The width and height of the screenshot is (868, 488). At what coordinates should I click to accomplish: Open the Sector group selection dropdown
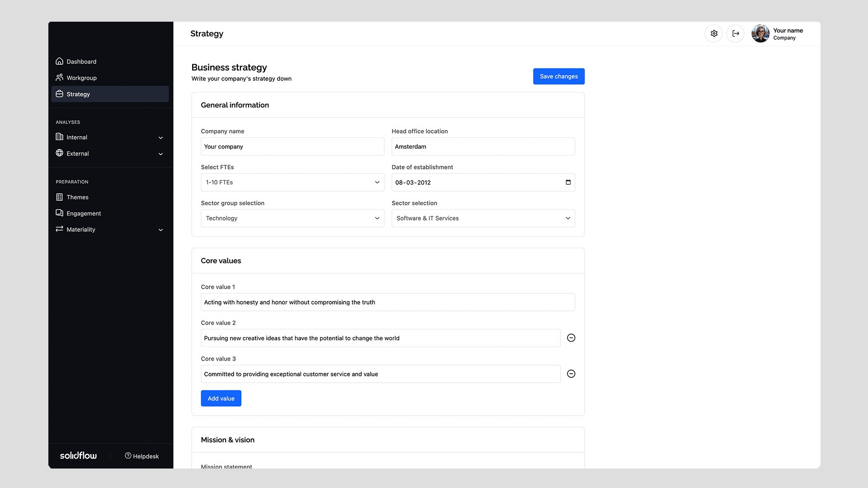[x=292, y=218]
